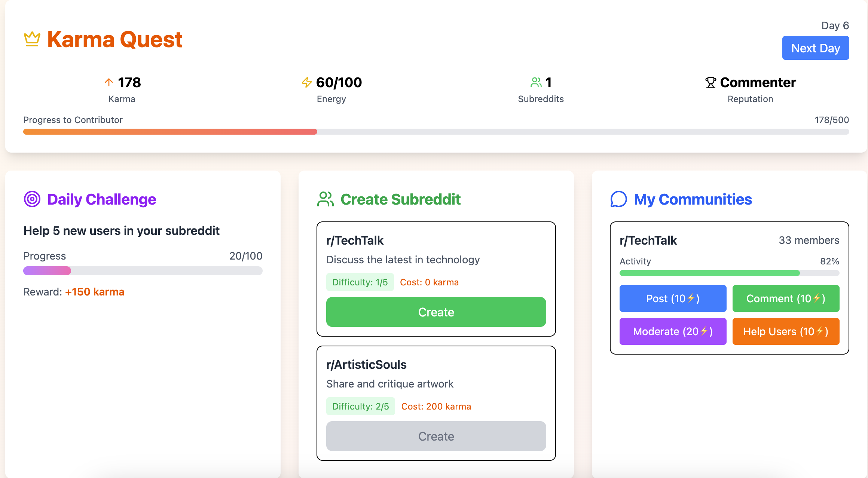Click the Daily Challenge progress bar
This screenshot has width=868, height=478.
[143, 271]
